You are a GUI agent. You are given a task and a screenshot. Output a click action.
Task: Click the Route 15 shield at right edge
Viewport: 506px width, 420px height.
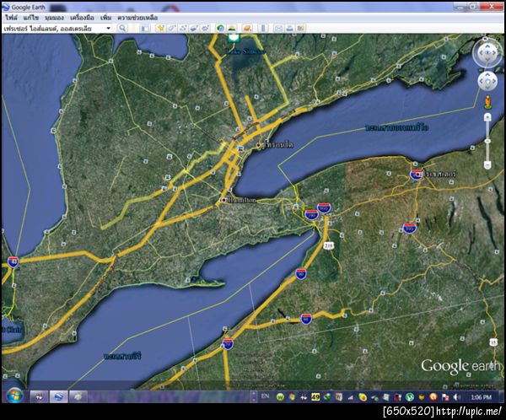coord(493,342)
